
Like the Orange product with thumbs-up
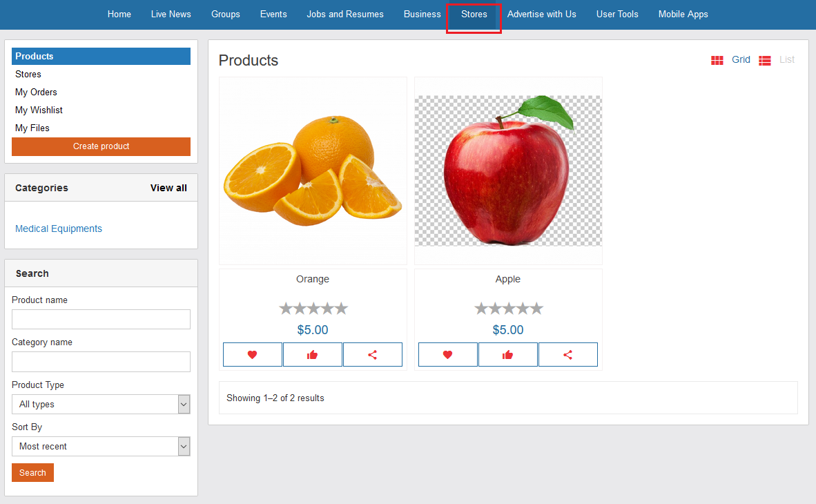312,355
